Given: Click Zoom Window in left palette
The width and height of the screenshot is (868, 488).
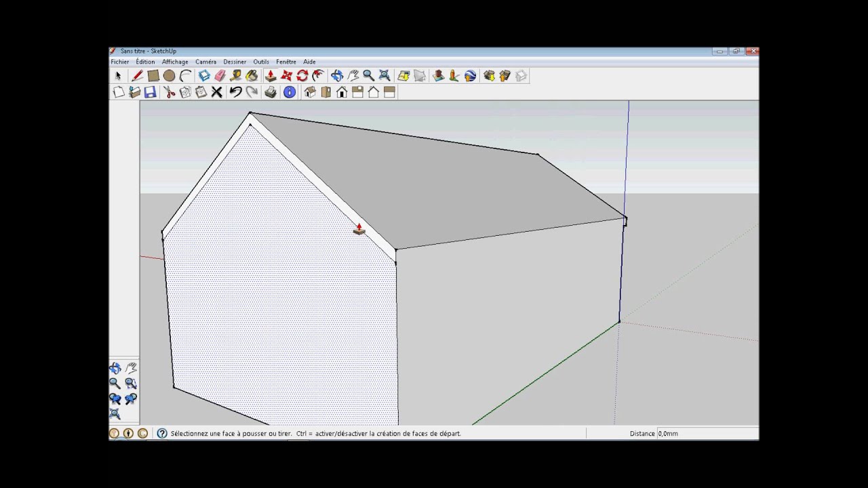Looking at the screenshot, I should coord(131,384).
